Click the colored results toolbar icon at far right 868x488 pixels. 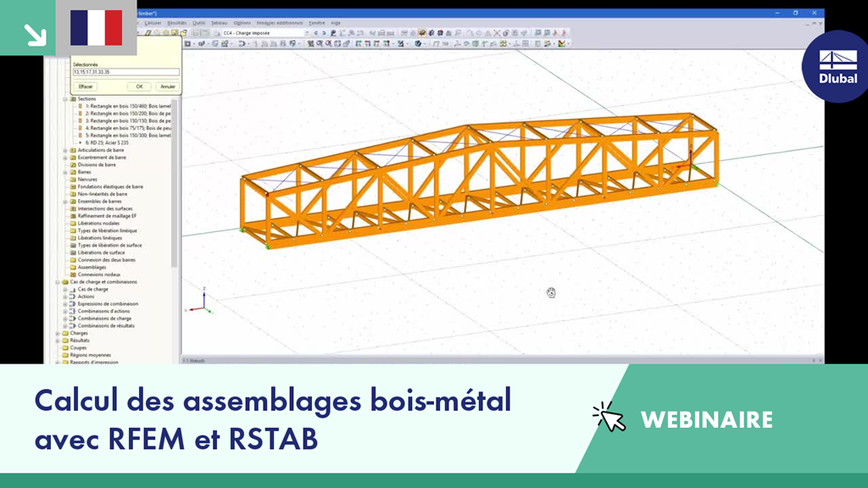coord(563,44)
